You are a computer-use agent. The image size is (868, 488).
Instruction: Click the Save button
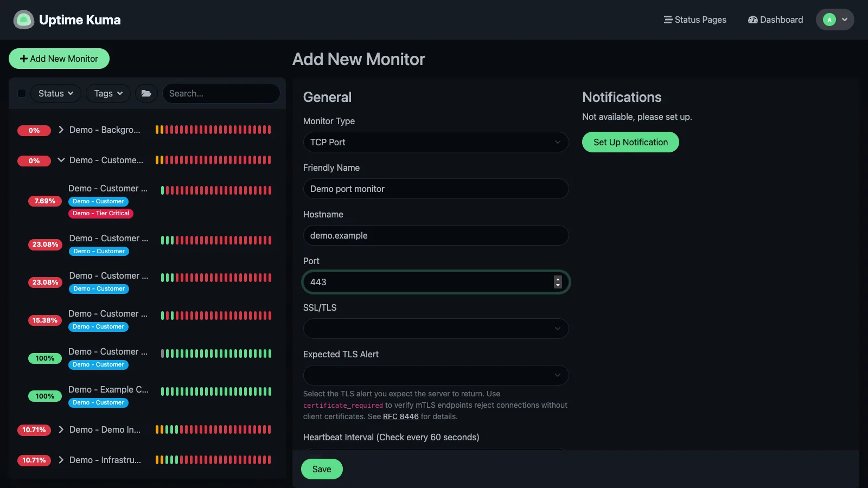(x=322, y=469)
